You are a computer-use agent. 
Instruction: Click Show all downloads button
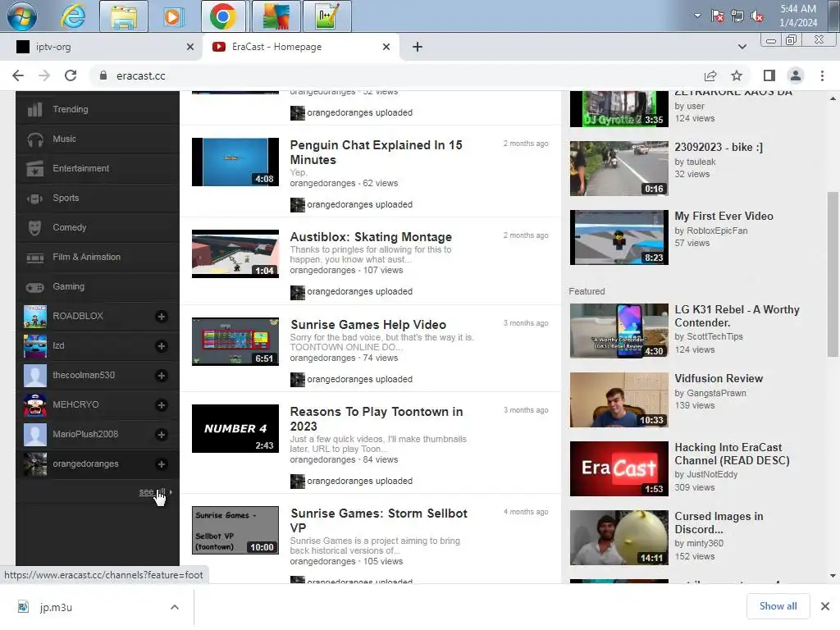778,606
